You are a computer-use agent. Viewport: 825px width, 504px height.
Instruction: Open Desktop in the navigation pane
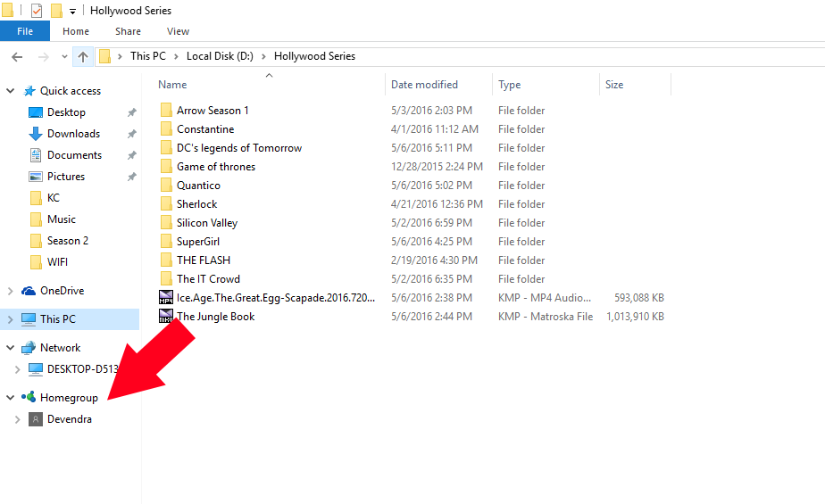(x=66, y=112)
